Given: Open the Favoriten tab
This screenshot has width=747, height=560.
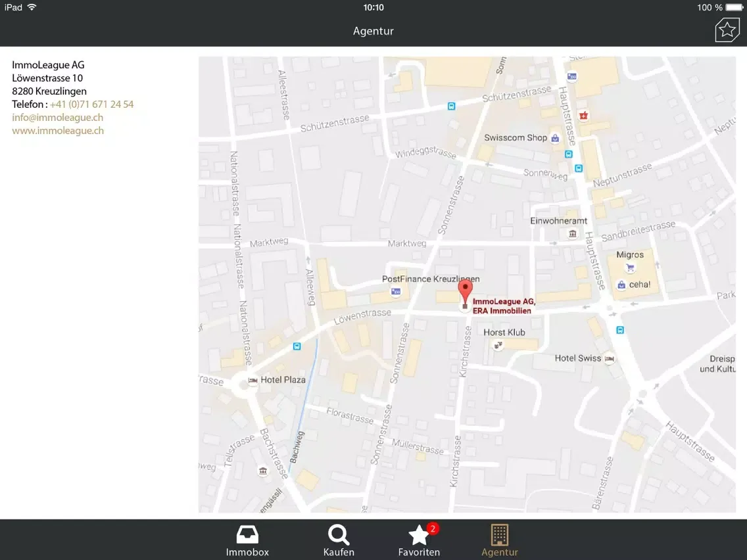Looking at the screenshot, I should 419,540.
